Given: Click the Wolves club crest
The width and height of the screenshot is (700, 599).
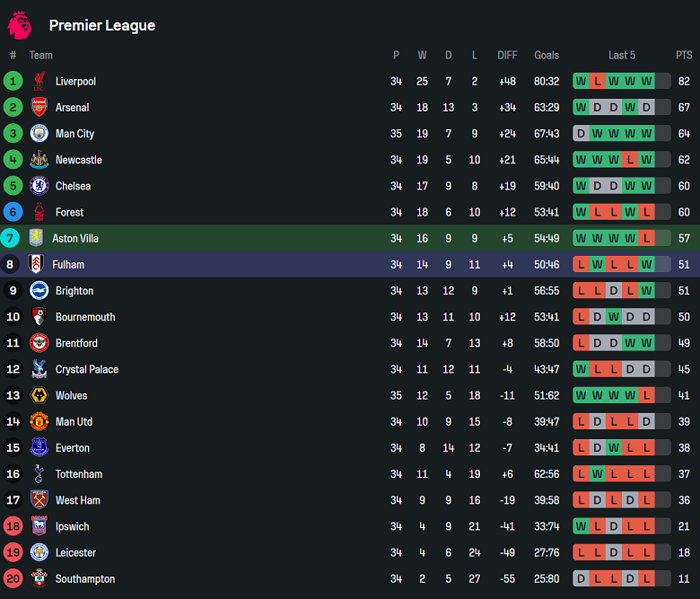Looking at the screenshot, I should coord(39,395).
